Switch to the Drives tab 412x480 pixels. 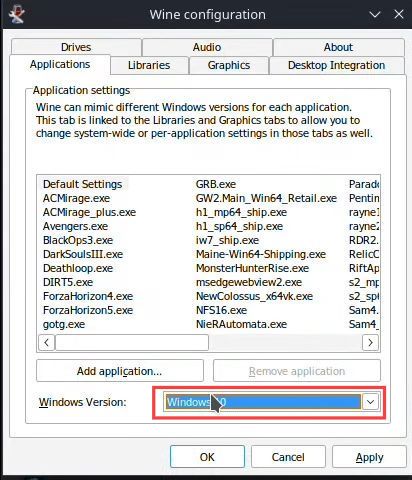pos(76,47)
